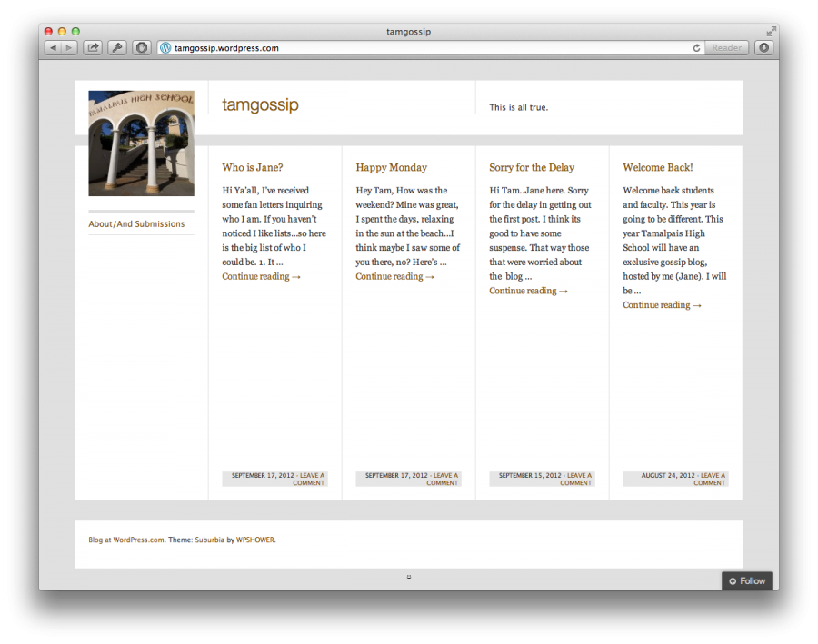Open the Share toolbar button

(x=93, y=48)
